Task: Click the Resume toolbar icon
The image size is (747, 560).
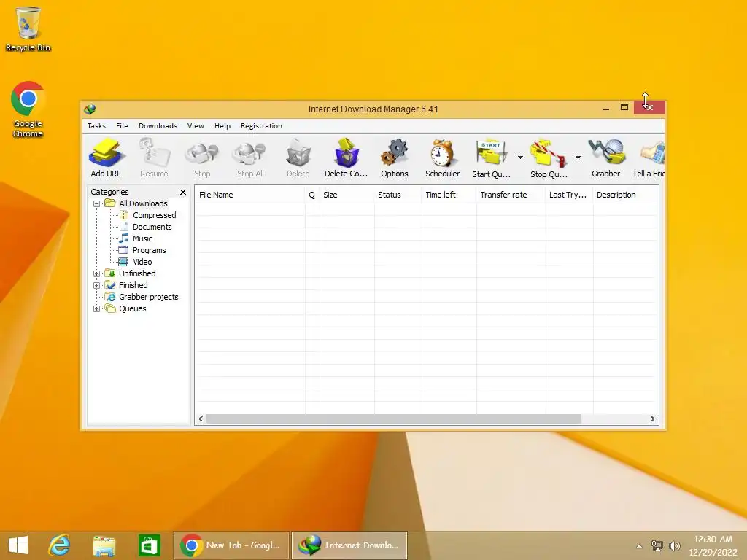Action: [154, 158]
